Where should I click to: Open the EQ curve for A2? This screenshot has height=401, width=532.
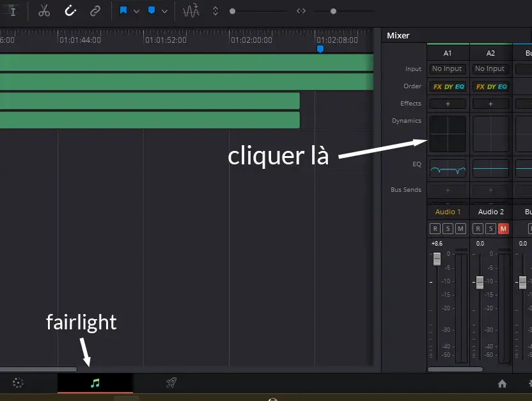490,169
